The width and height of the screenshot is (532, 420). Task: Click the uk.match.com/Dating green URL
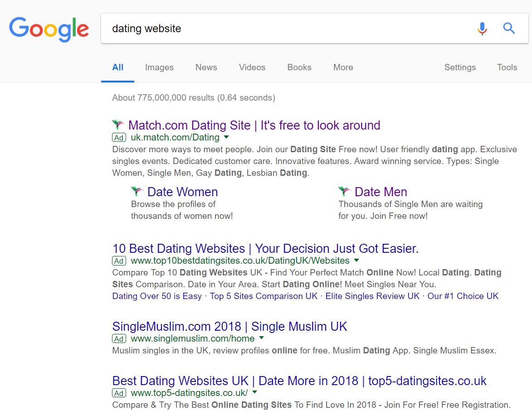[175, 137]
